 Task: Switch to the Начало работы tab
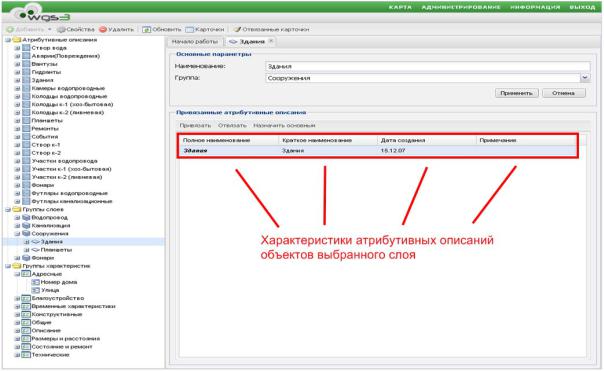195,41
